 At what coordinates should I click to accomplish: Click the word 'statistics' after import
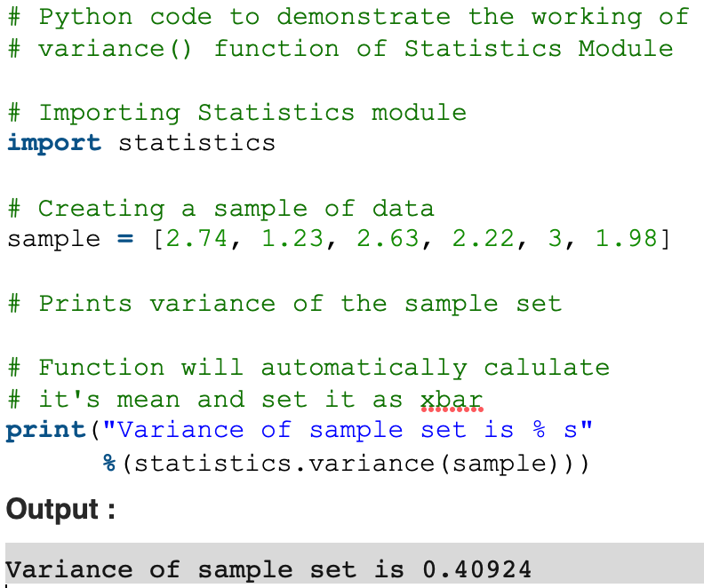(x=196, y=143)
